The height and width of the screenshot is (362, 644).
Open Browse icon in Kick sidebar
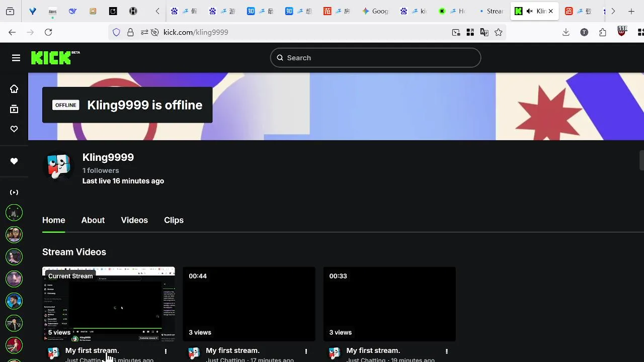[14, 109]
